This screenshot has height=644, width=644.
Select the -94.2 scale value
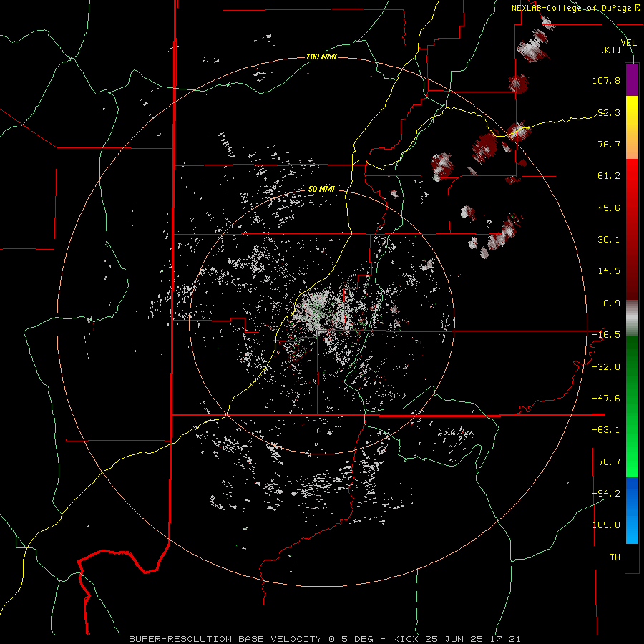click(606, 493)
